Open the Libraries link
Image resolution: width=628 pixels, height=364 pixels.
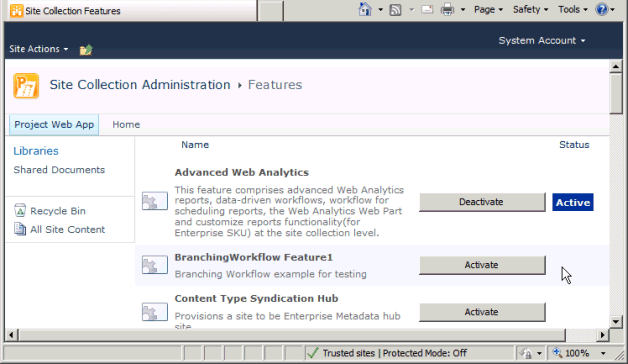click(x=36, y=151)
